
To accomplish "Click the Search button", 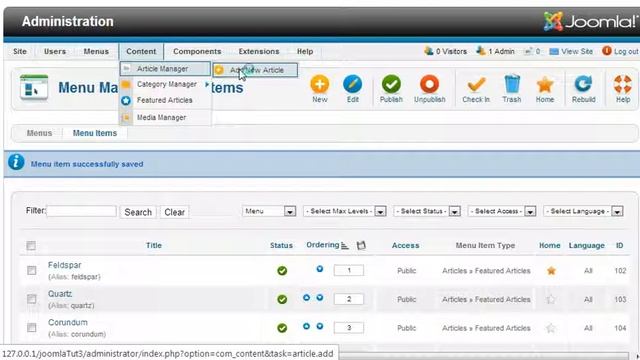I will pos(138,212).
